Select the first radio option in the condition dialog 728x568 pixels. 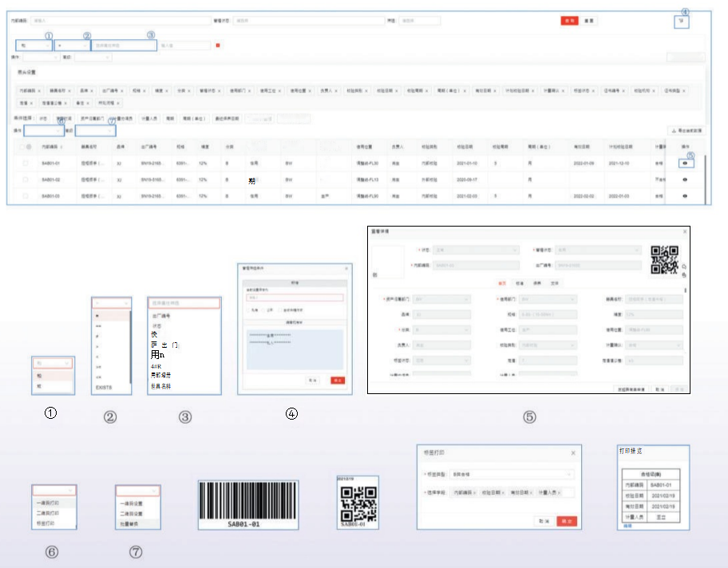(x=248, y=310)
